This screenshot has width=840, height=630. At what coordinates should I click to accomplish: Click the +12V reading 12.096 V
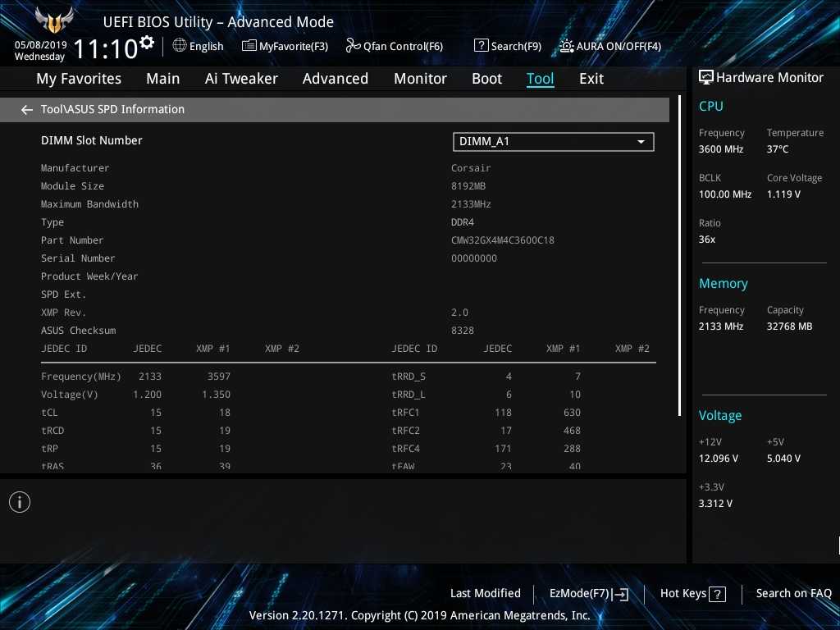tap(718, 459)
